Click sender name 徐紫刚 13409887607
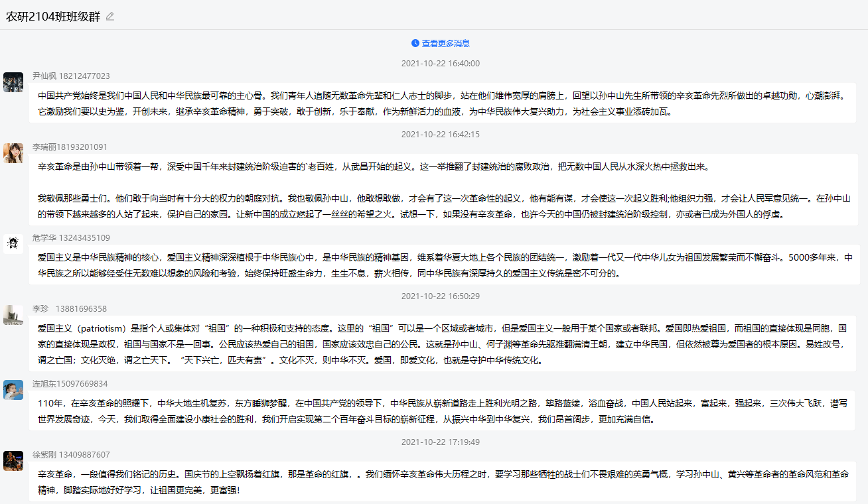Screen dimensions: 868x504 (x=71, y=455)
